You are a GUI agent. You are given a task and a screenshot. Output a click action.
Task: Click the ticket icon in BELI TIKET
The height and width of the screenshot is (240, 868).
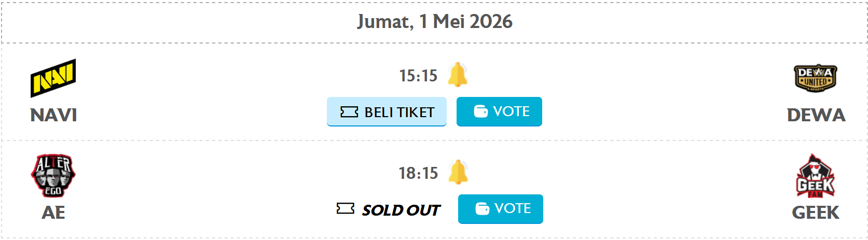coord(349,112)
